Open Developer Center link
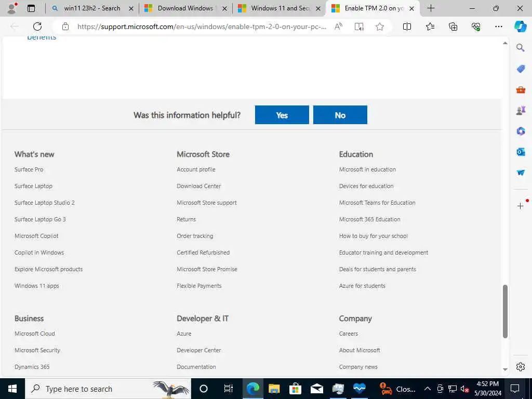 199,350
